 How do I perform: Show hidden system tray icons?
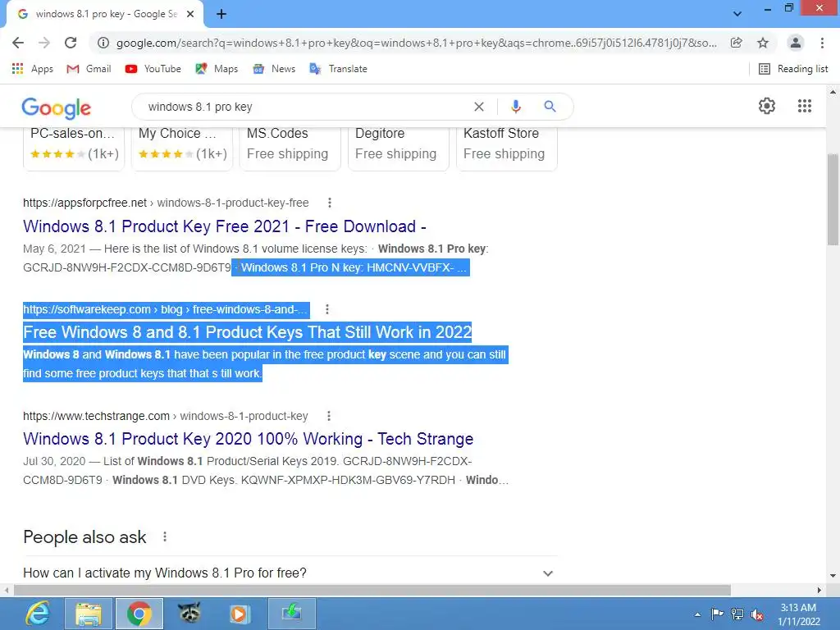697,614
